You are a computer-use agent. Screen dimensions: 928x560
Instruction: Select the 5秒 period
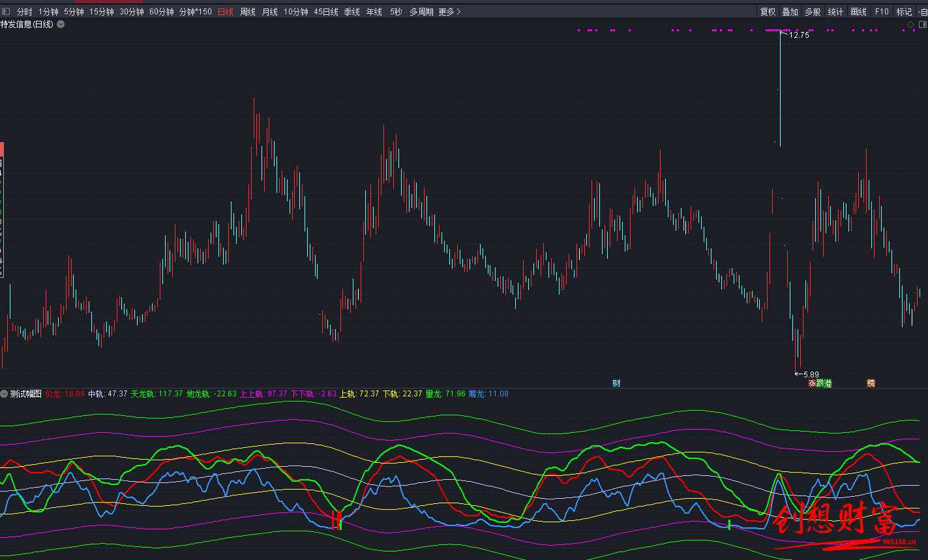[395, 12]
